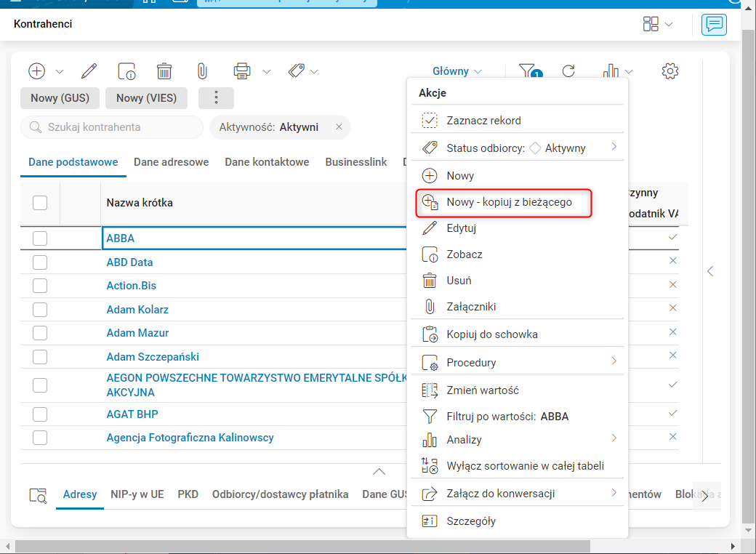Select the Adam Kolarz row checkbox
The height and width of the screenshot is (554, 756).
pyautogui.click(x=40, y=310)
